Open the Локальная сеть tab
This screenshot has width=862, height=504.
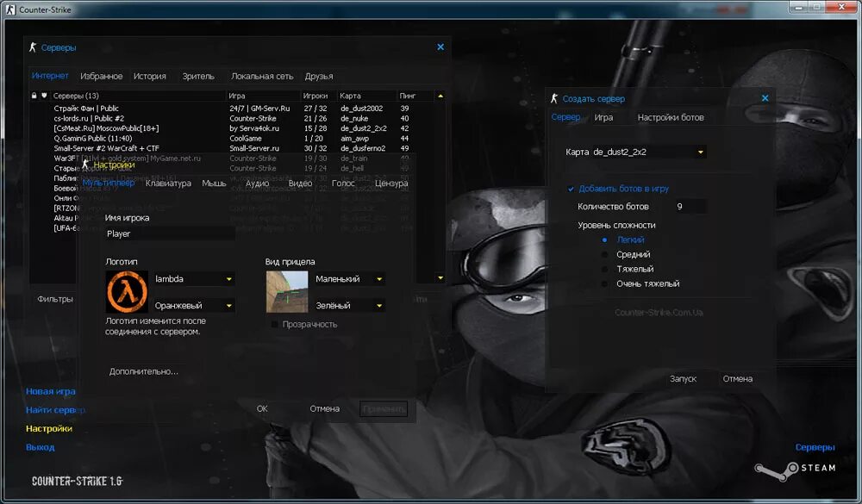(262, 77)
